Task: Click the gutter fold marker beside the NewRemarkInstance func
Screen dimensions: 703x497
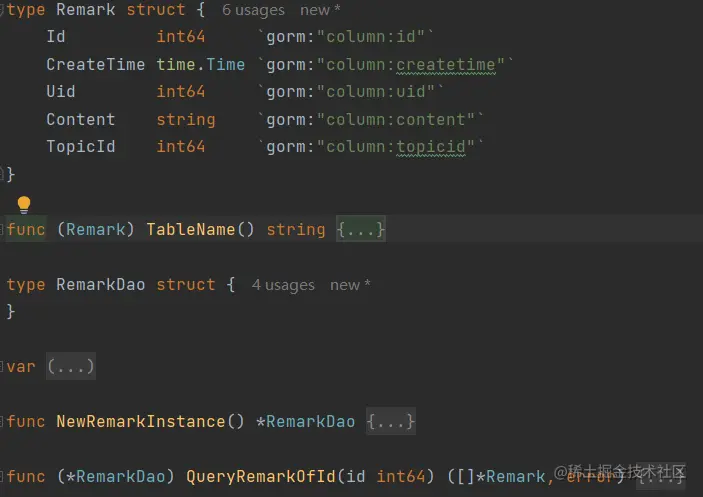Action: tap(2, 421)
